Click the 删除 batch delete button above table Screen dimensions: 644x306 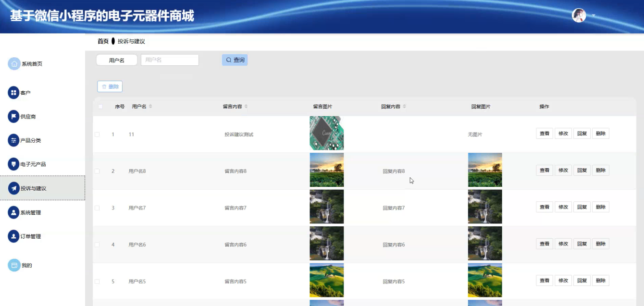coord(110,86)
